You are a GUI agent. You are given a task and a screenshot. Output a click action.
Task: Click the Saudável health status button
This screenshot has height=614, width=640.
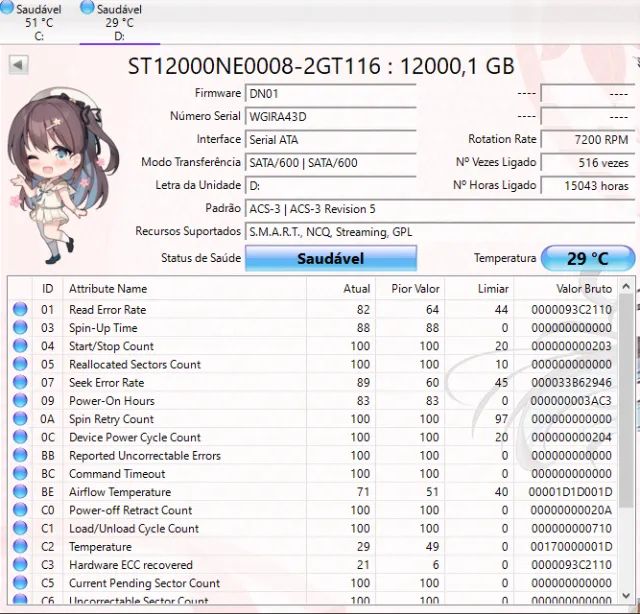pos(331,258)
